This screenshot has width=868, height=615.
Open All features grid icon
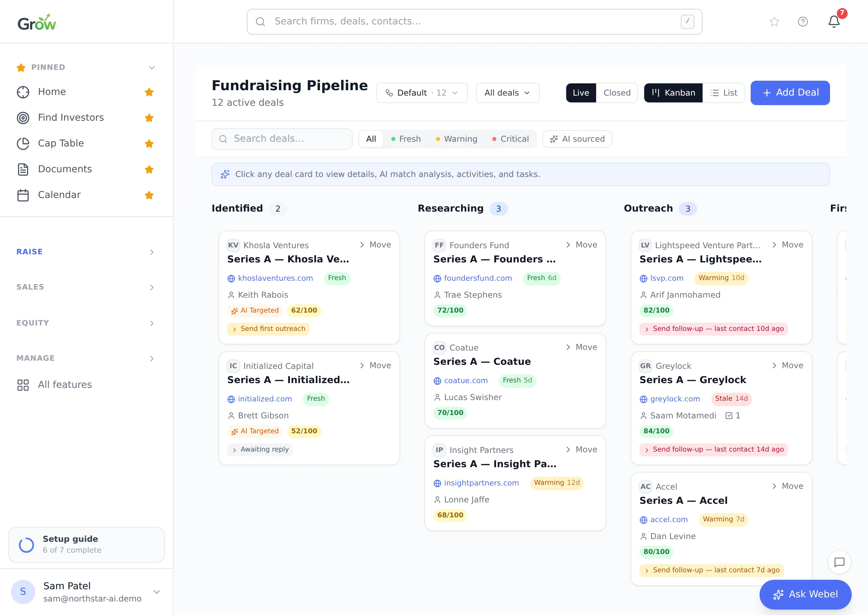(x=23, y=385)
